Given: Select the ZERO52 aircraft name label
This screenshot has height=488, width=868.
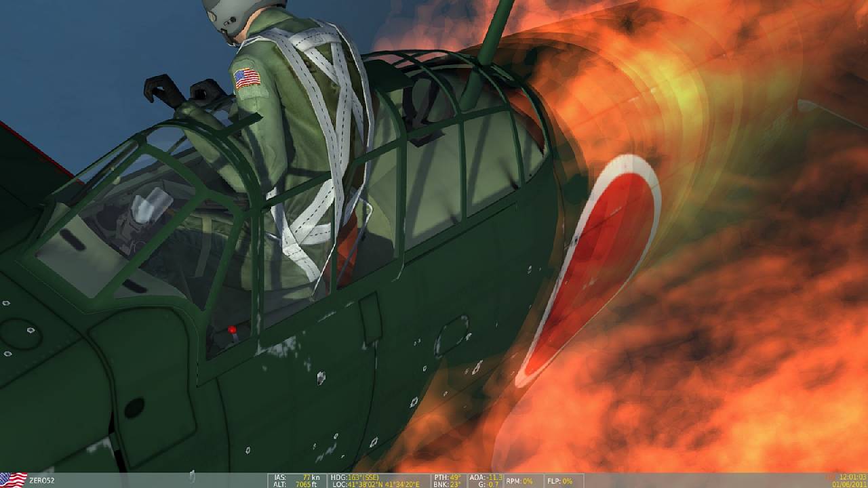Looking at the screenshot, I should point(42,481).
